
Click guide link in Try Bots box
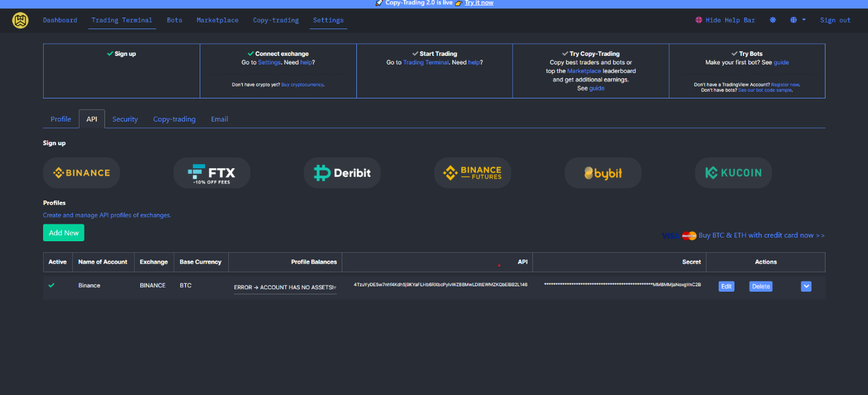click(x=781, y=63)
